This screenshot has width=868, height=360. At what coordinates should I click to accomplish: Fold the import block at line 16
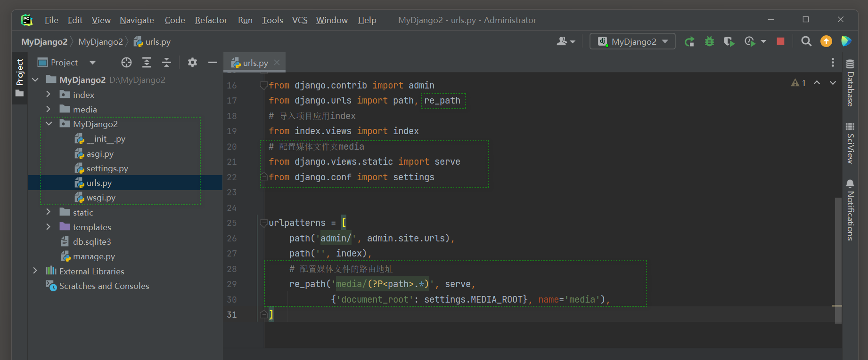pos(264,85)
